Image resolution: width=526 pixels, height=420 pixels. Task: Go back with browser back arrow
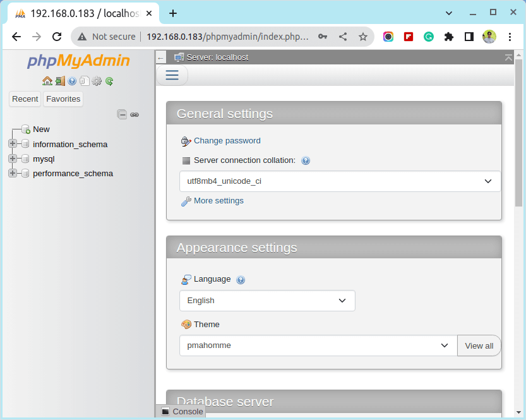pyautogui.click(x=16, y=37)
